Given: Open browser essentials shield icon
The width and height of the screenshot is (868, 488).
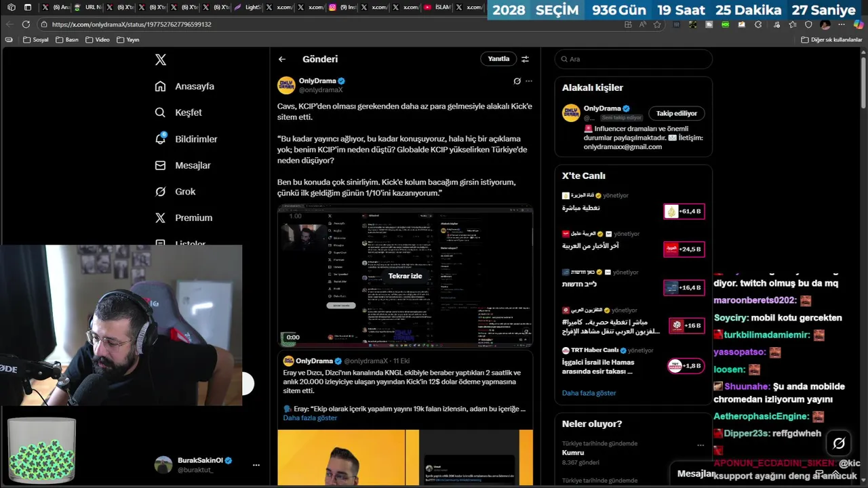Looking at the screenshot, I should 808,24.
